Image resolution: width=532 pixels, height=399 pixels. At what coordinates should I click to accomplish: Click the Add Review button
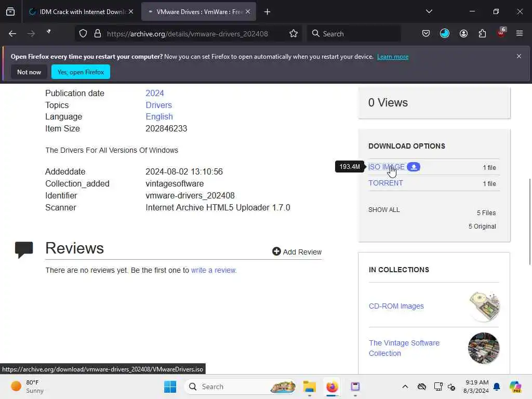tap(297, 252)
